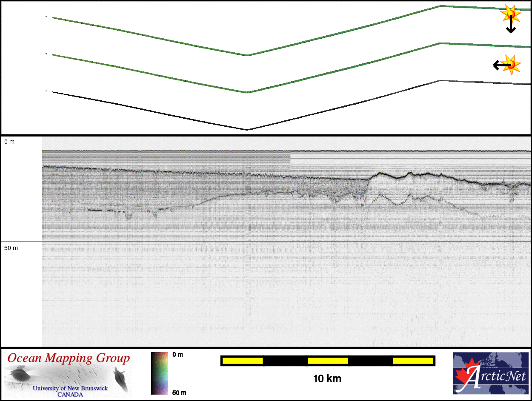Click the lowest point of top green track
The width and height of the screenshot is (532, 401).
[x=247, y=55]
